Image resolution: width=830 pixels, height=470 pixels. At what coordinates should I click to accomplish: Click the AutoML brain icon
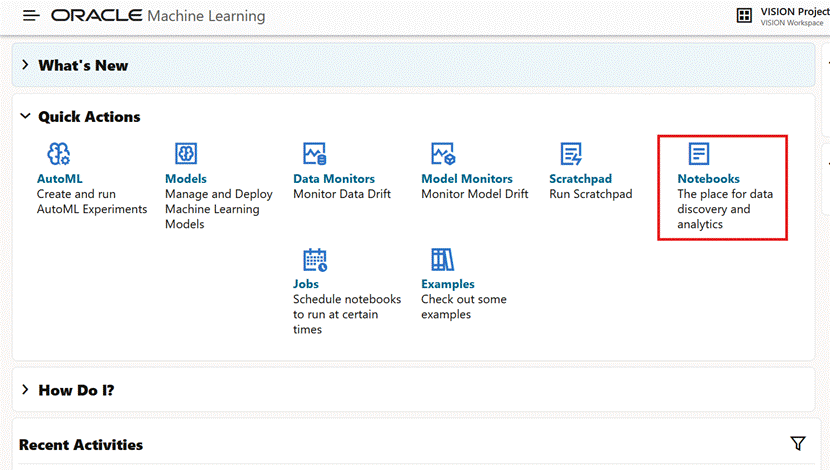[x=59, y=153]
